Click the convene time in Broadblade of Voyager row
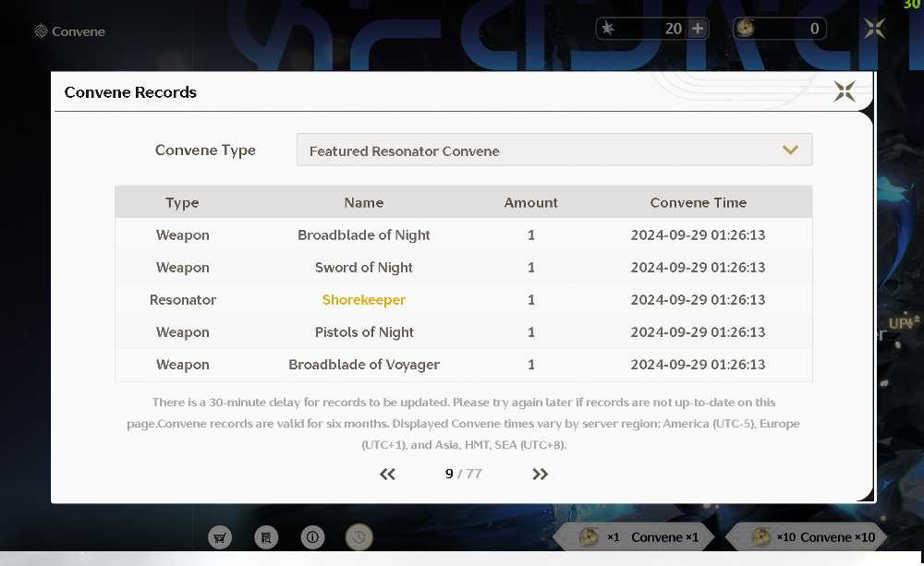 698,365
